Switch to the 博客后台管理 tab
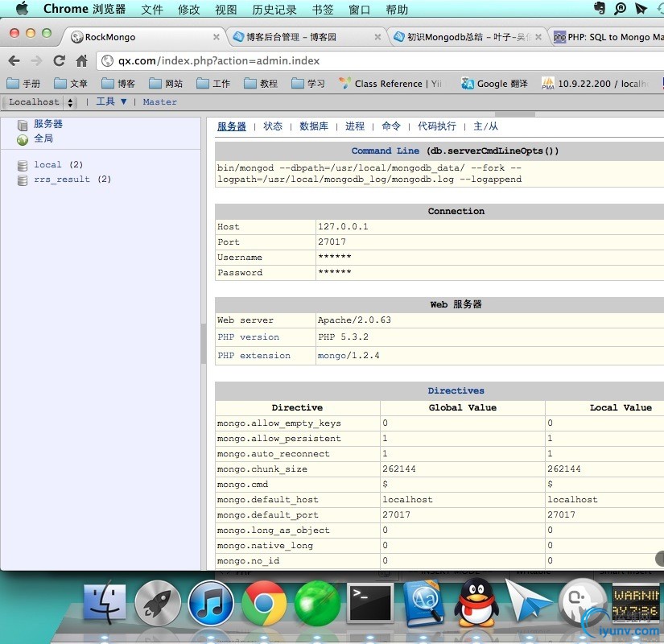 coord(307,37)
